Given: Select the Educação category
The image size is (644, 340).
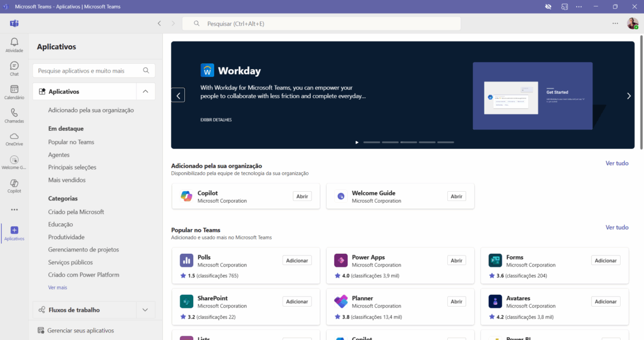Looking at the screenshot, I should click(x=60, y=225).
